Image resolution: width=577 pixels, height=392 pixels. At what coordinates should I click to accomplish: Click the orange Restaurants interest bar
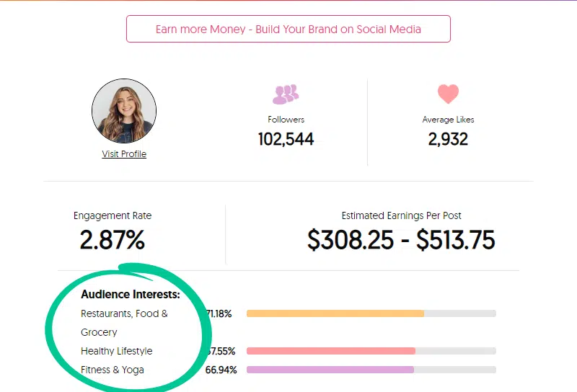[x=335, y=313]
